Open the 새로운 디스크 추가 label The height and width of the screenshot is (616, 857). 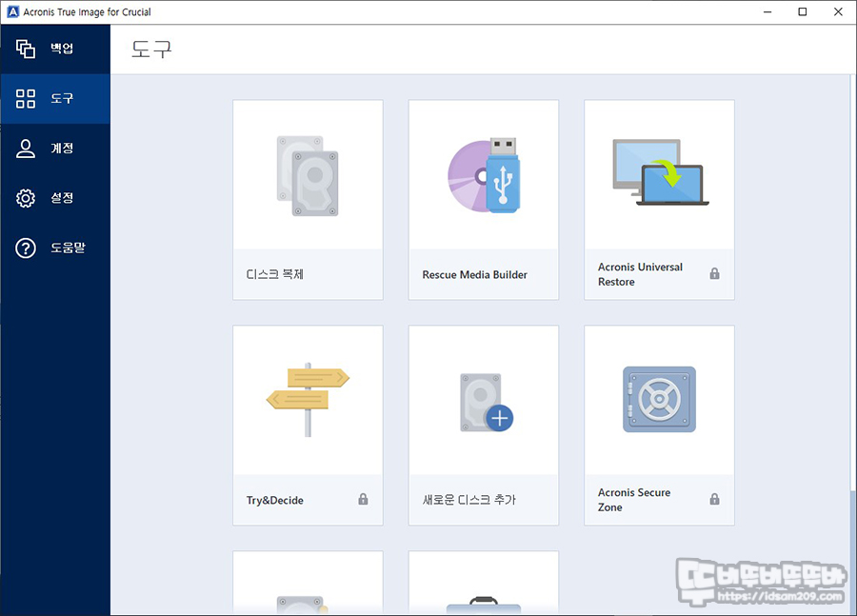(468, 500)
